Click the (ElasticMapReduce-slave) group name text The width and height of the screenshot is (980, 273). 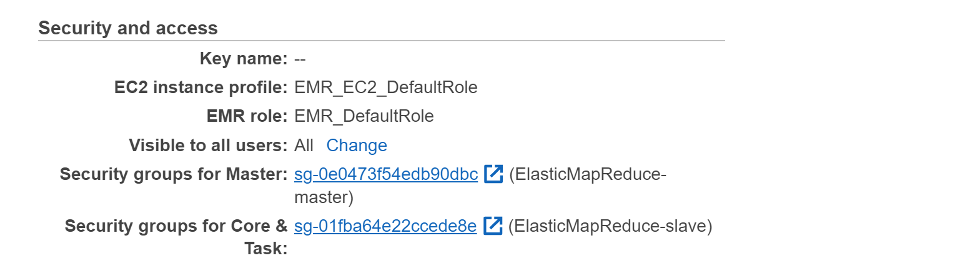[x=610, y=226]
